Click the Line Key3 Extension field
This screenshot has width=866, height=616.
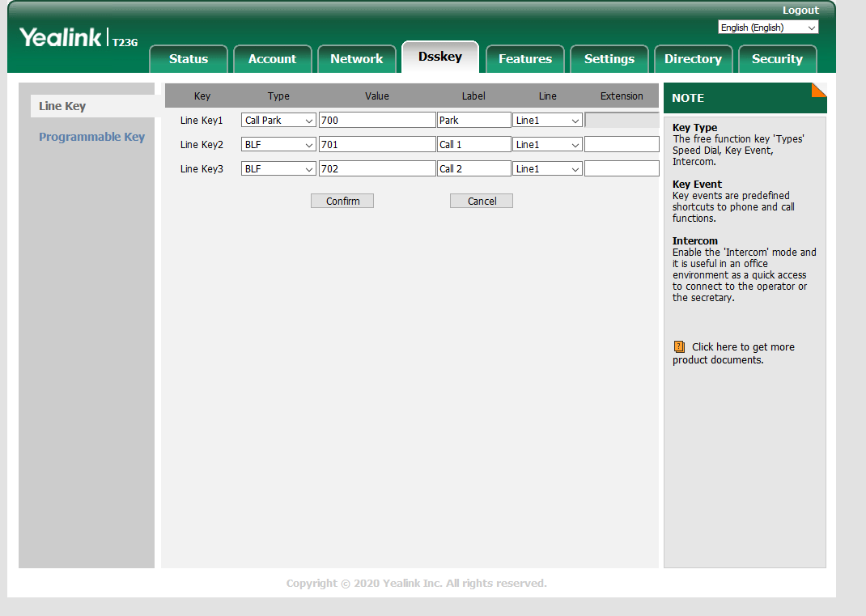click(x=621, y=169)
